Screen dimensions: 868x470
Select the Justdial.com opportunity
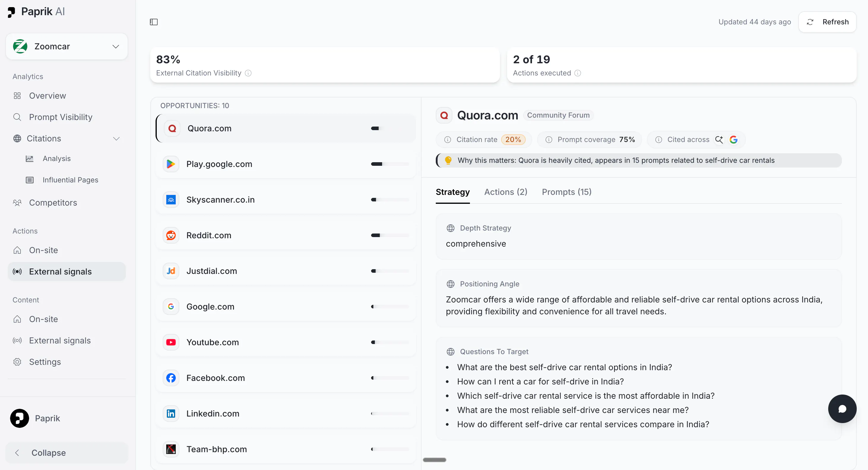point(286,271)
